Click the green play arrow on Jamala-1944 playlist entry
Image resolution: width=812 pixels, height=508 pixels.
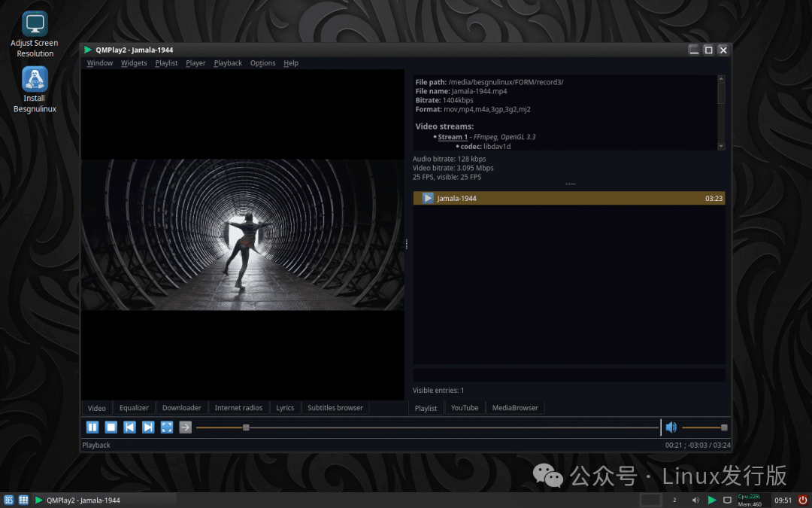pyautogui.click(x=429, y=198)
